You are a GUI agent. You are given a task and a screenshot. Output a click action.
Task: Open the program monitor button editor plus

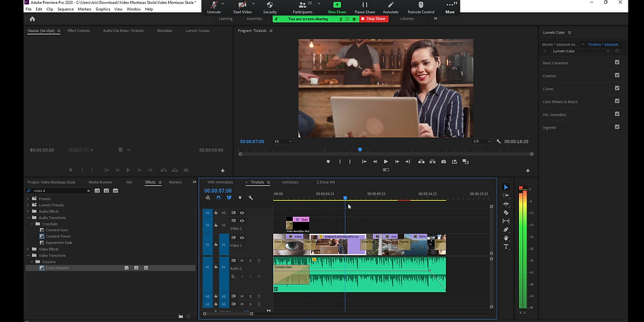tap(528, 171)
